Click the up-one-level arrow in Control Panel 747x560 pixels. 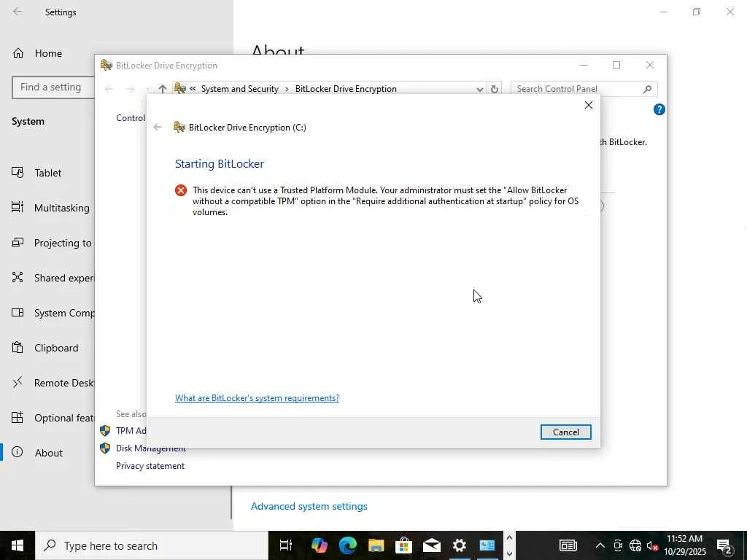[163, 89]
